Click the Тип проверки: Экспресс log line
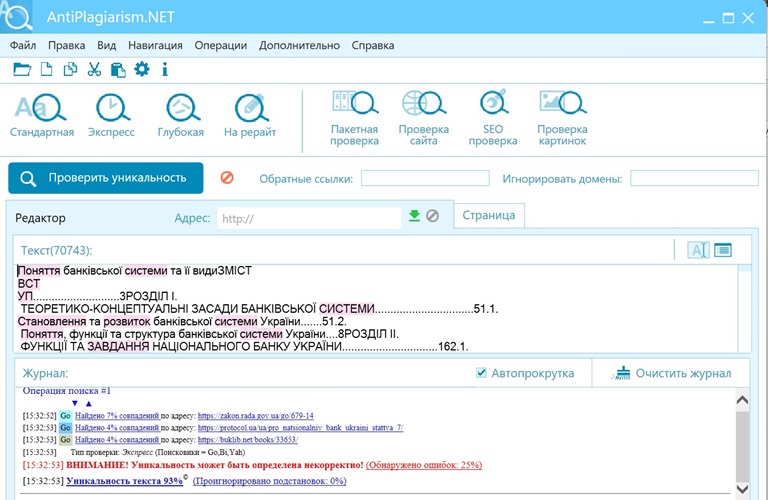The width and height of the screenshot is (768, 500). 158,452
